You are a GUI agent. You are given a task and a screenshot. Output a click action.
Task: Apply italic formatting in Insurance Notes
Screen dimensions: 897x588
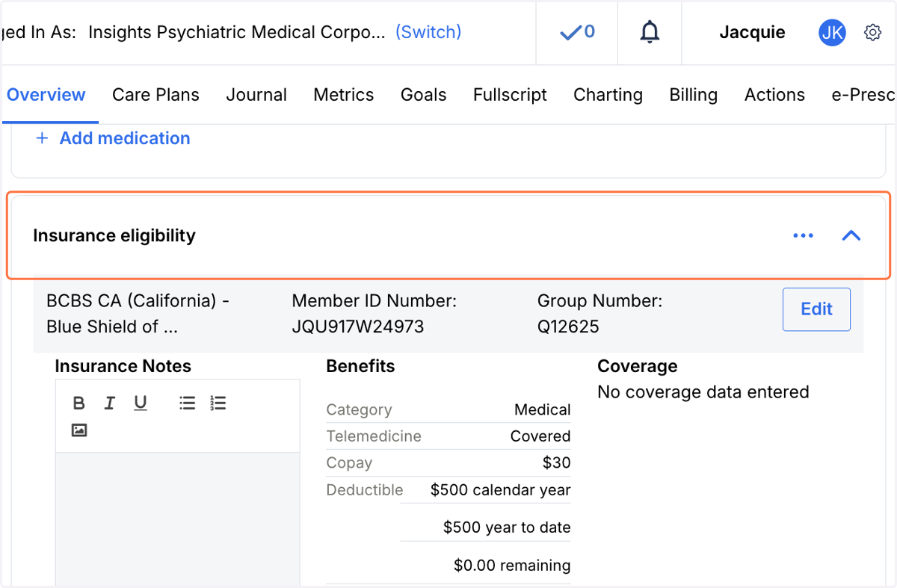[x=109, y=403]
